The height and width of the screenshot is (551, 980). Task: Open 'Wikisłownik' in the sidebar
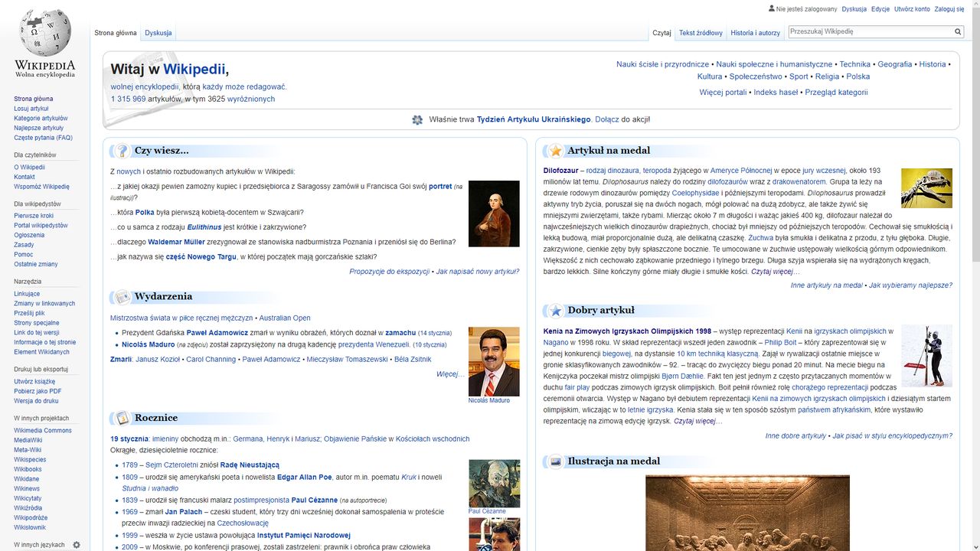click(x=30, y=527)
